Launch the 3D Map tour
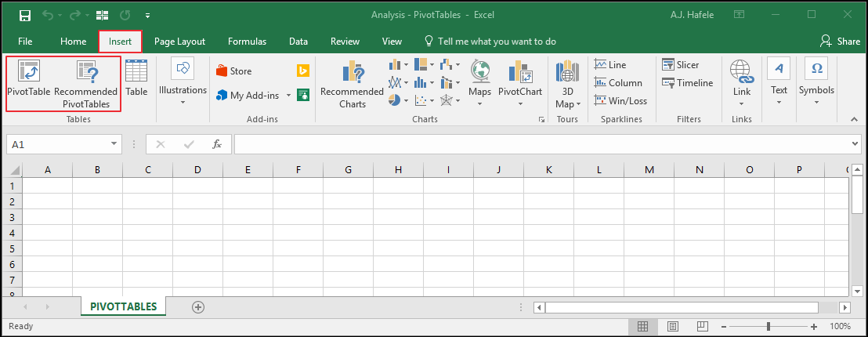Screen dimensions: 868x337 click(x=567, y=84)
